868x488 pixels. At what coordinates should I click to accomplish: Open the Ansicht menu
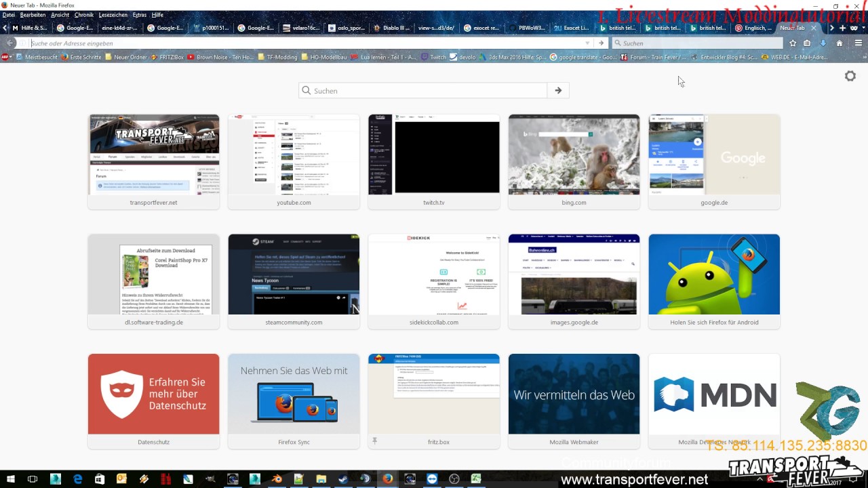(x=60, y=14)
